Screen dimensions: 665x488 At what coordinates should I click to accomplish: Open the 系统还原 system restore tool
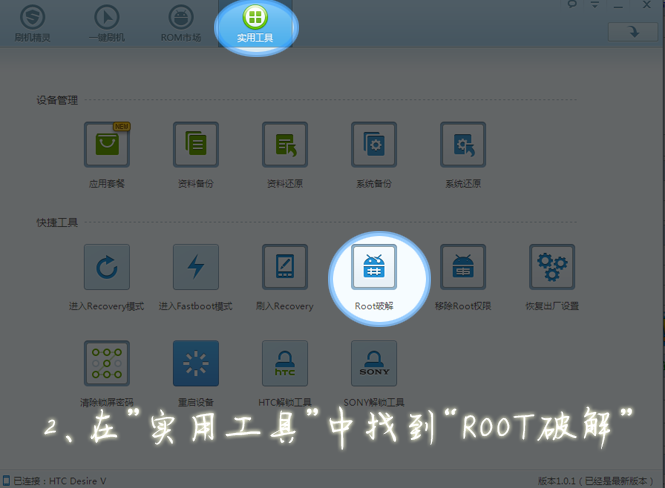[x=463, y=145]
